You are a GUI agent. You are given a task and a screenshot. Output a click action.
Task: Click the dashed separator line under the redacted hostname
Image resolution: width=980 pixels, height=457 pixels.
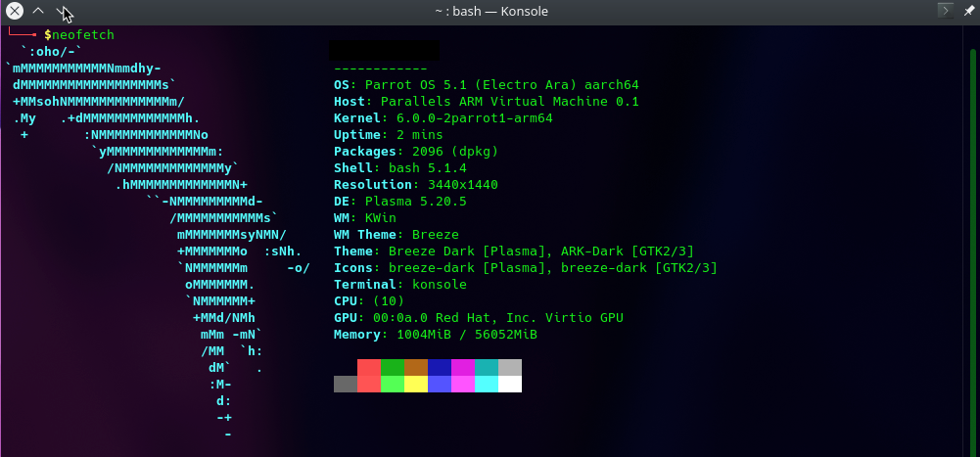(x=381, y=69)
